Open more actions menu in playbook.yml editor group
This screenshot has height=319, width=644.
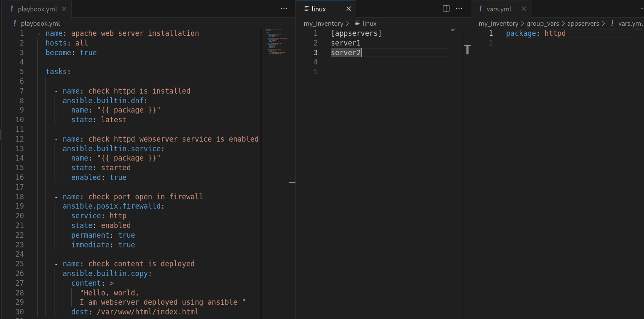coord(284,8)
